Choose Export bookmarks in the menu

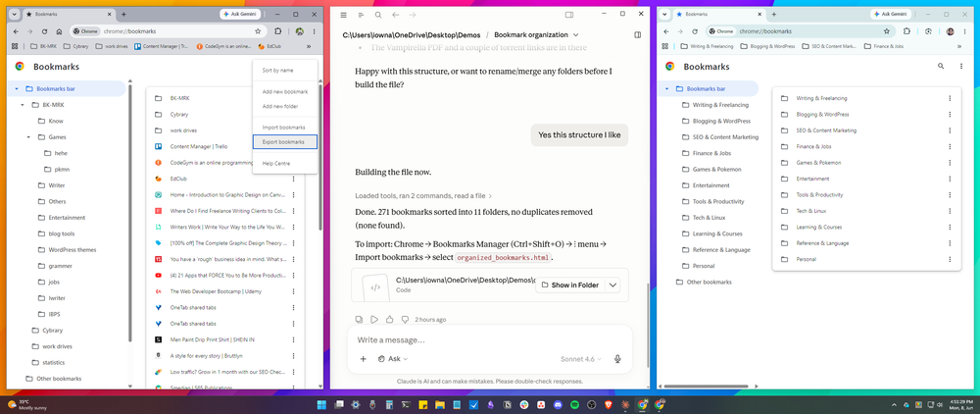click(x=285, y=142)
